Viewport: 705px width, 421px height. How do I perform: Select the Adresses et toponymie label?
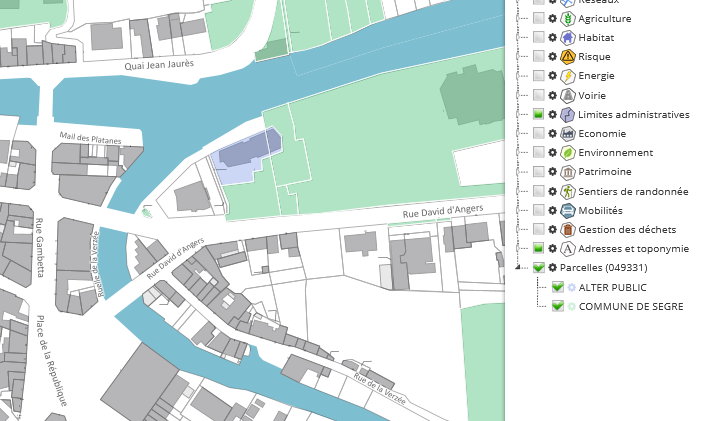(x=633, y=249)
